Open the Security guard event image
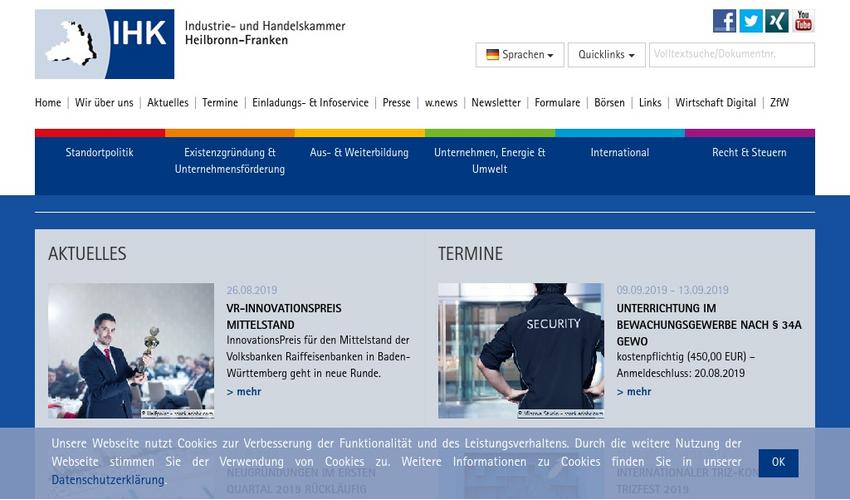This screenshot has height=500, width=850. [x=521, y=350]
